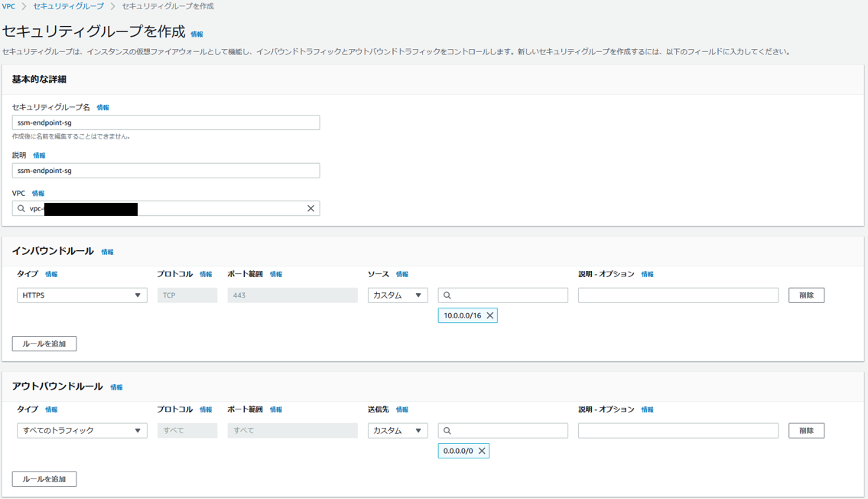Click 情報 link beside インバウンドルール heading
868x499 pixels.
pos(107,252)
